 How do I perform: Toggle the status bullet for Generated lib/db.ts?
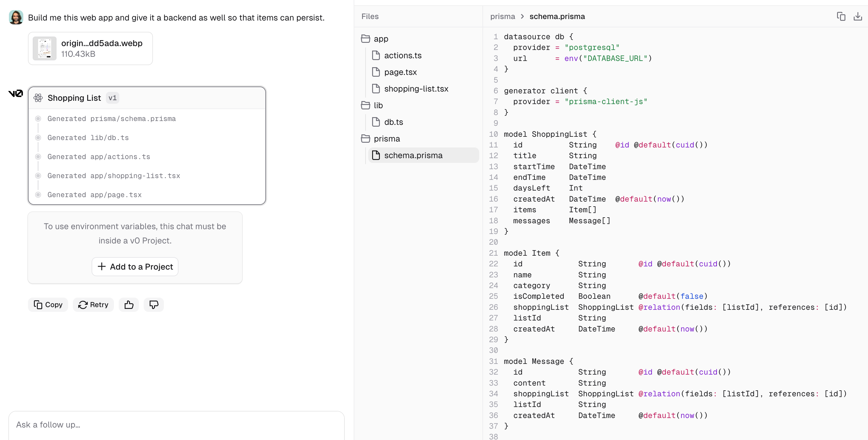(x=38, y=138)
